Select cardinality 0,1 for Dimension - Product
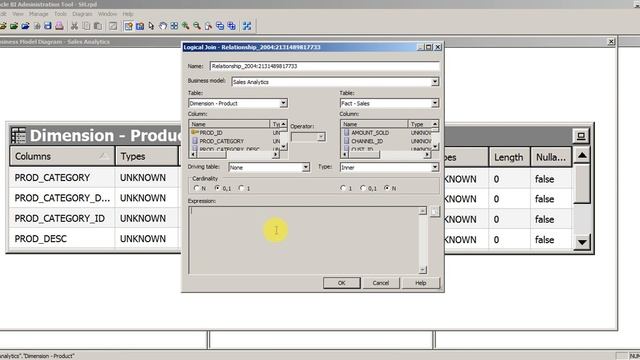 click(x=218, y=188)
